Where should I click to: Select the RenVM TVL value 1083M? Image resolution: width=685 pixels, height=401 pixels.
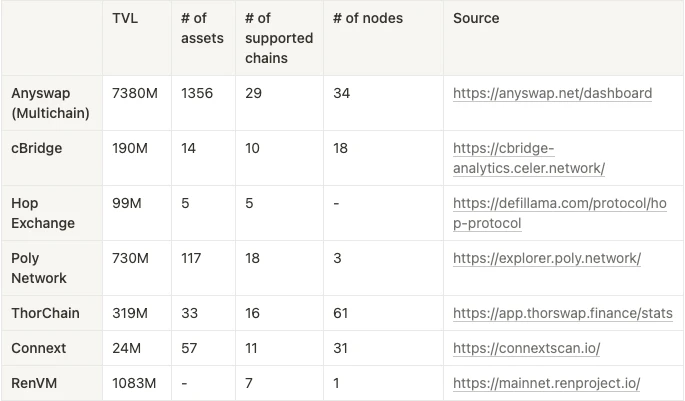tap(134, 383)
